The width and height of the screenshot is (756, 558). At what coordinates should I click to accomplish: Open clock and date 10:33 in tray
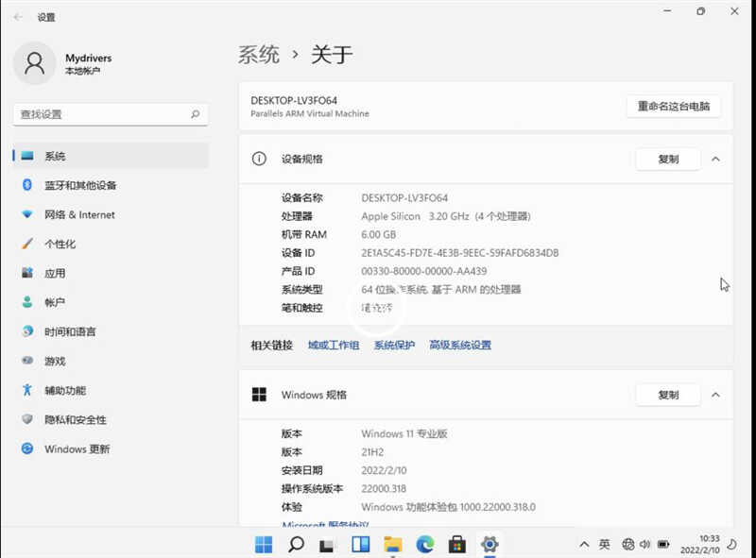[699, 544]
